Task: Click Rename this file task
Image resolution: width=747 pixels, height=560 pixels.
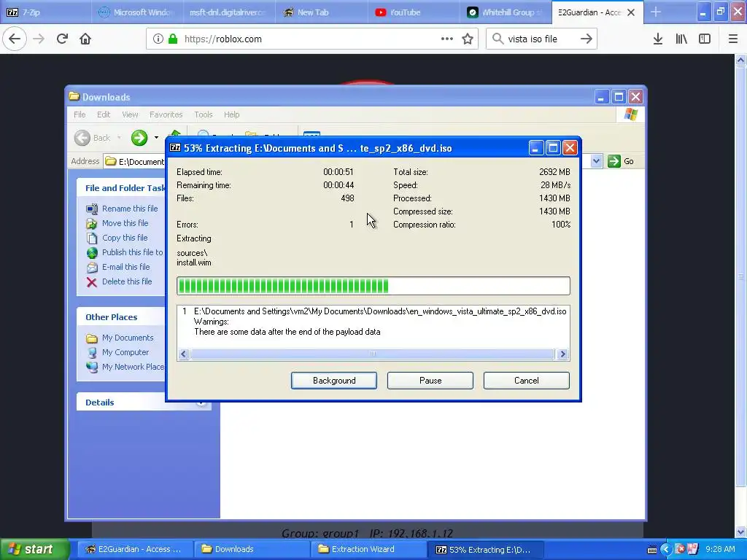Action: (x=130, y=209)
